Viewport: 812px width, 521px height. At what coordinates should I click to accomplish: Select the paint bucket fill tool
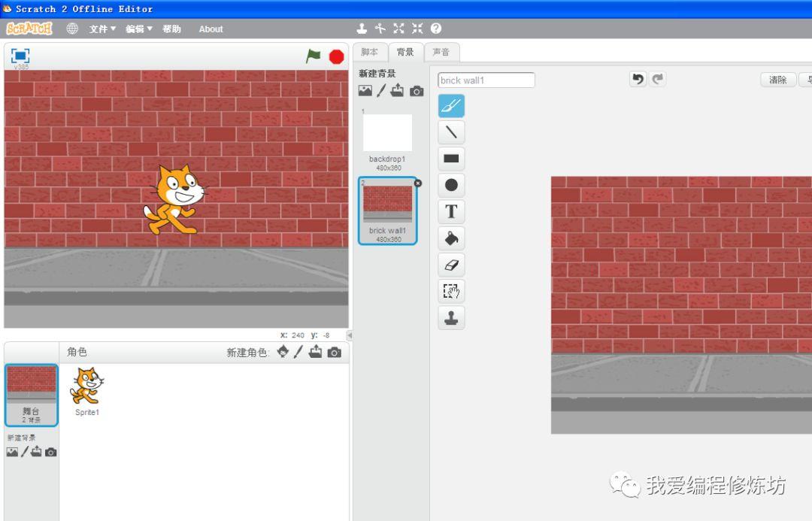451,238
